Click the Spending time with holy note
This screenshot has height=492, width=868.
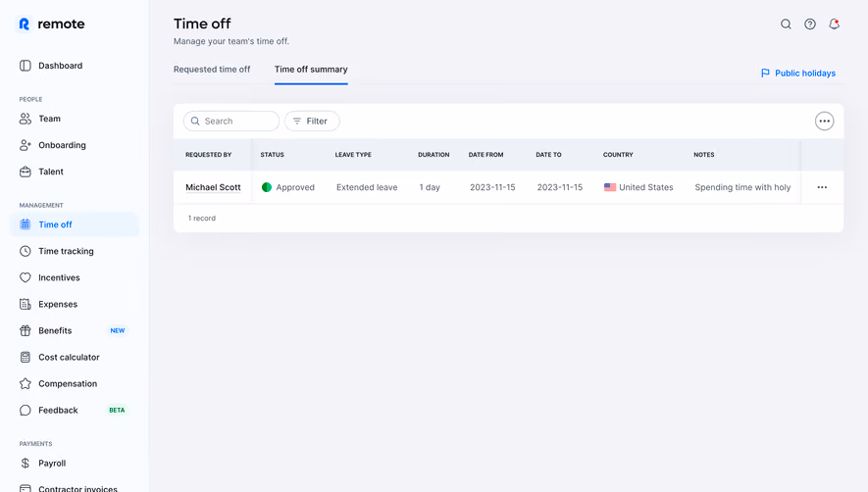pos(742,187)
